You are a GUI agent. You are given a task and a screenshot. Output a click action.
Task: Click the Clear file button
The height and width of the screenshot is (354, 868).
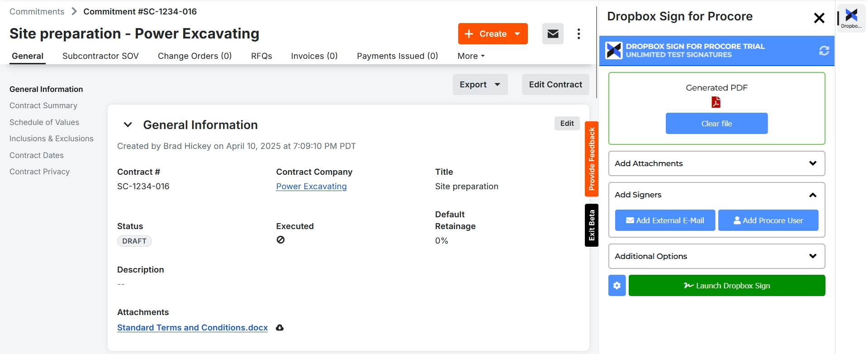pos(716,124)
